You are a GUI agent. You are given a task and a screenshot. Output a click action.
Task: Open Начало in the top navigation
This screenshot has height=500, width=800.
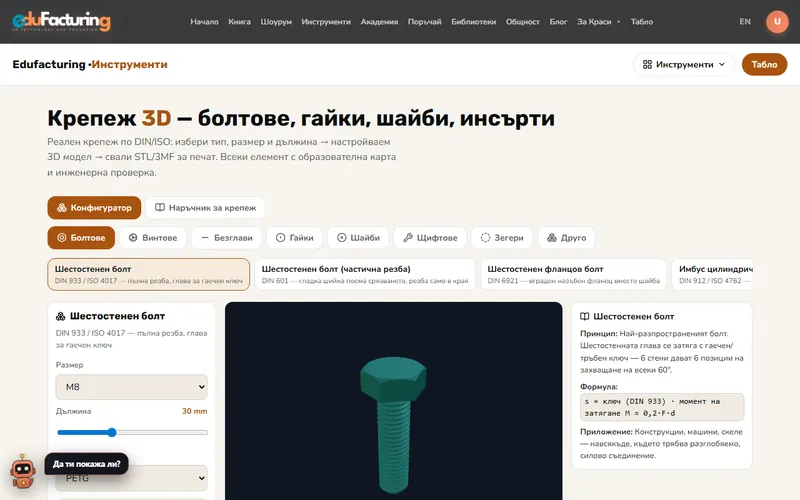coord(204,22)
